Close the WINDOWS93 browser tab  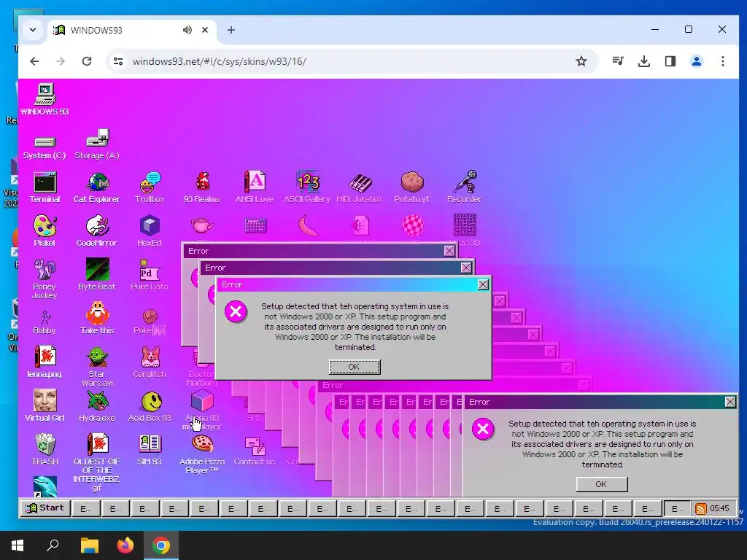tap(205, 30)
